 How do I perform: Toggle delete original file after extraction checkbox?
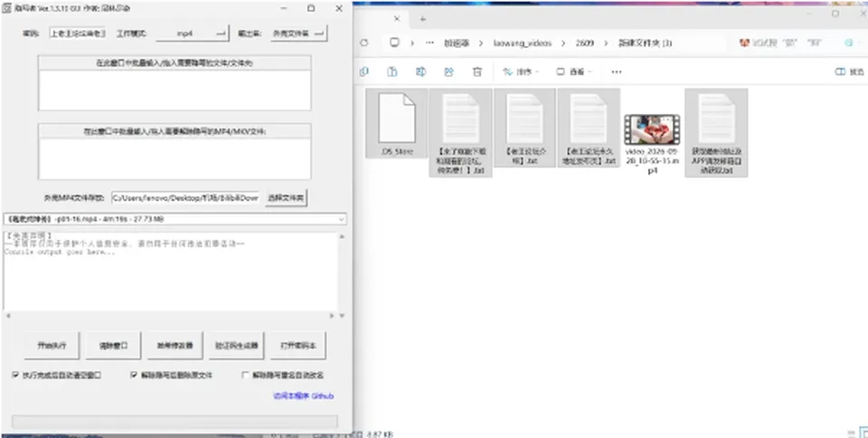[134, 375]
